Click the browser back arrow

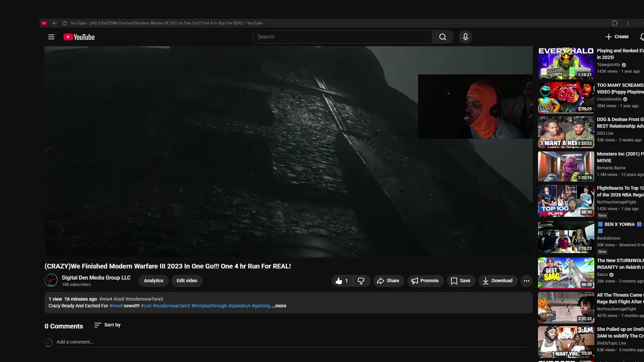55,23
